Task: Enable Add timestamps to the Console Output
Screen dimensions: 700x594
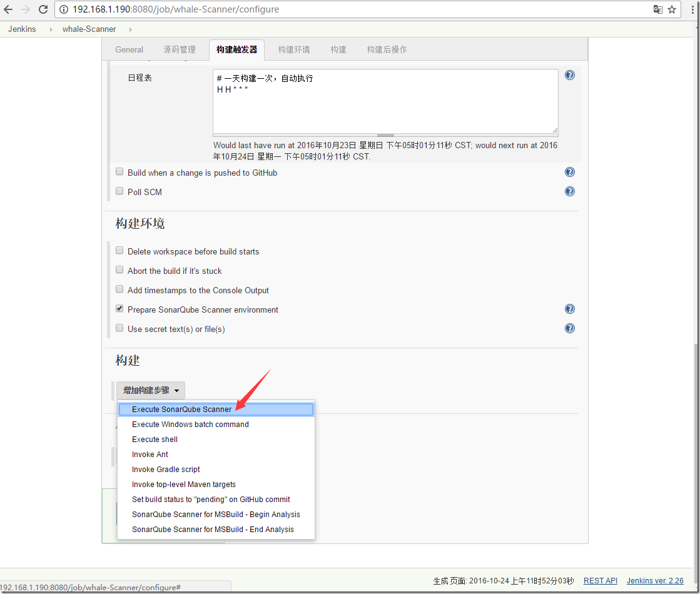Action: coord(119,289)
